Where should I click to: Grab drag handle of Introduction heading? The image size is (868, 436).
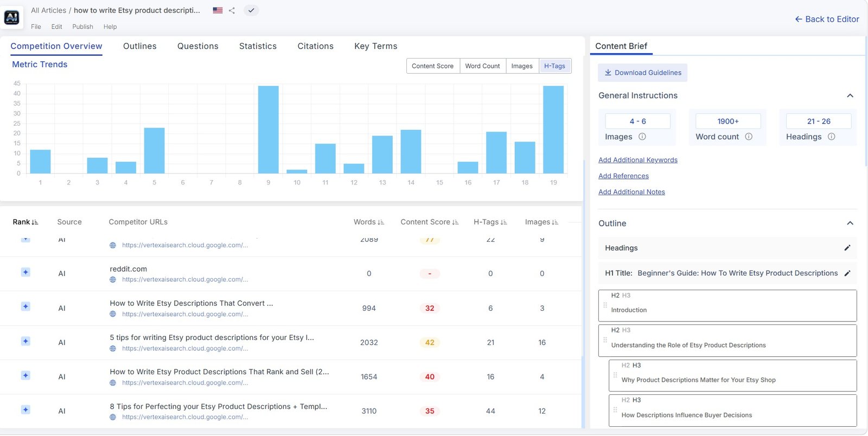pyautogui.click(x=605, y=305)
